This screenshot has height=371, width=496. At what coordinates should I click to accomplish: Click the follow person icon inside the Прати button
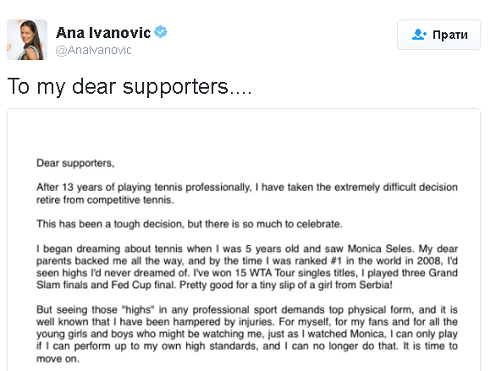[x=419, y=34]
